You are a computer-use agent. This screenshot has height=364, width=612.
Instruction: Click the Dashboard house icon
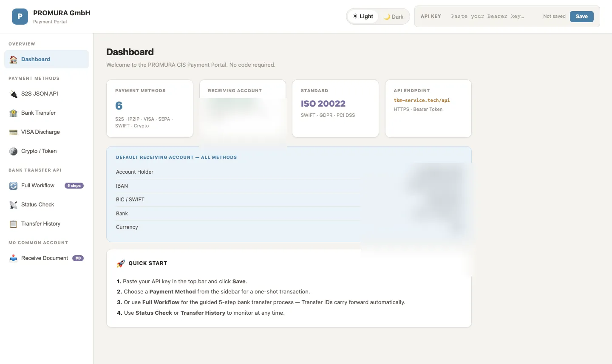[14, 59]
